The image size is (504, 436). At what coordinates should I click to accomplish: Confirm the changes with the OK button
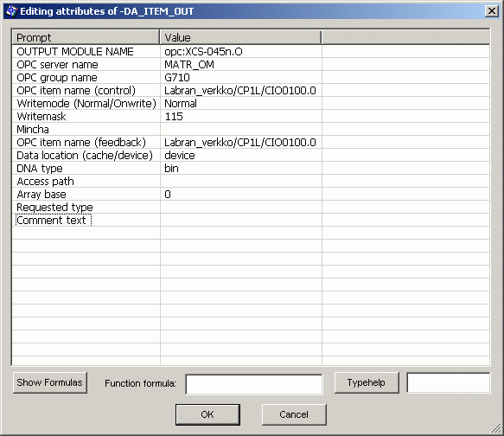[x=207, y=414]
